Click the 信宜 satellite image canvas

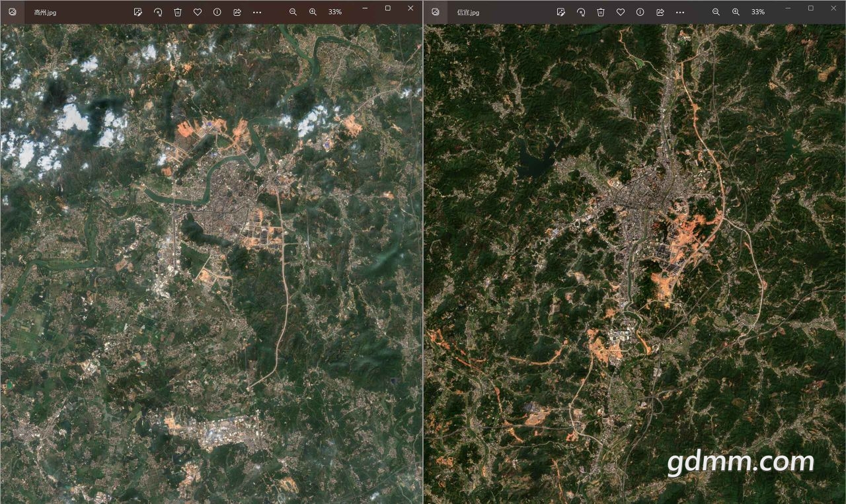(634, 264)
